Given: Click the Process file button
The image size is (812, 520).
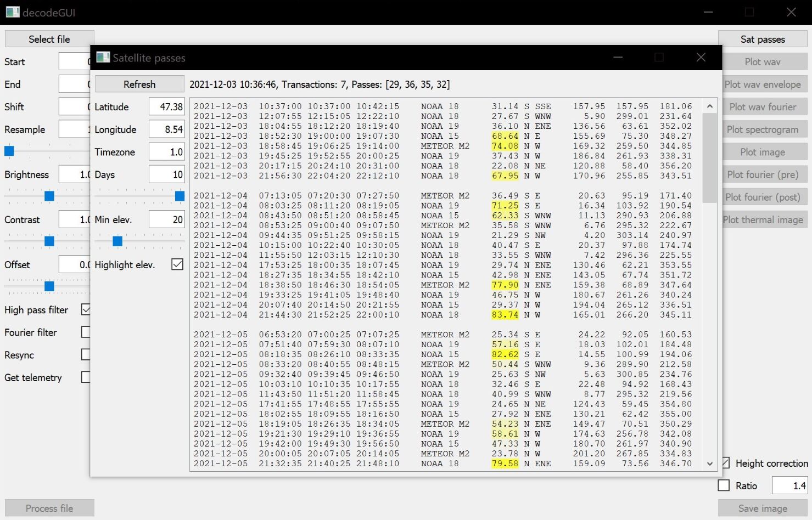Looking at the screenshot, I should [x=49, y=508].
